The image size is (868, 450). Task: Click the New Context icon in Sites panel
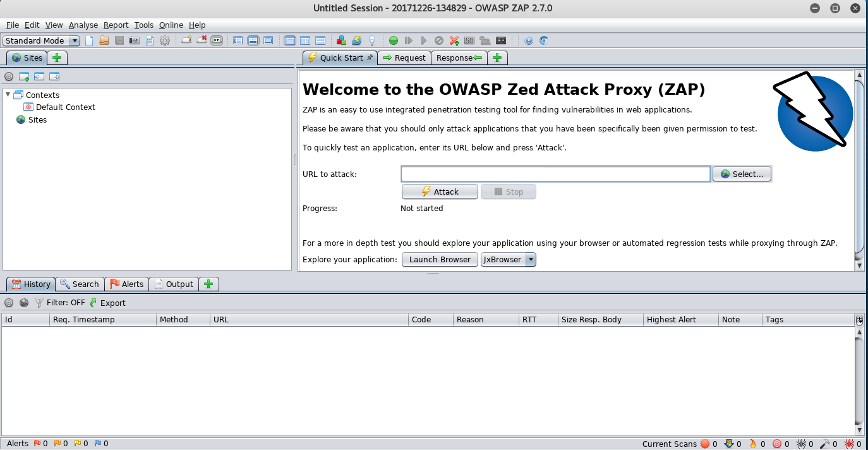pos(24,76)
